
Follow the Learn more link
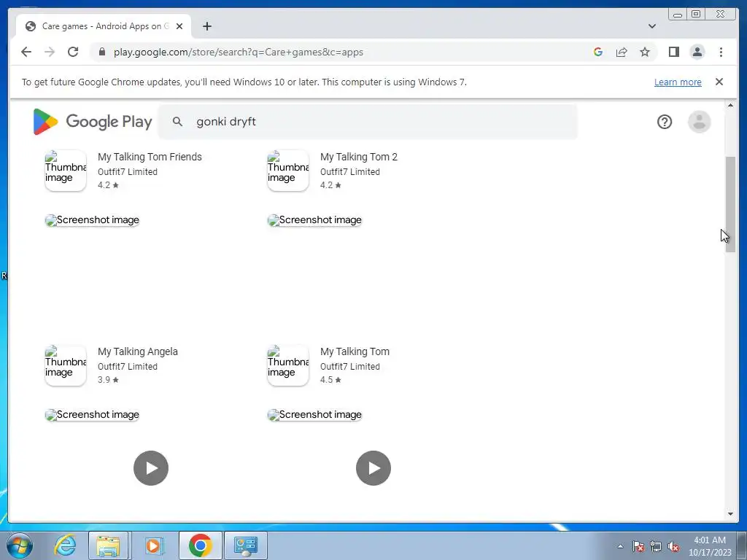click(x=678, y=82)
